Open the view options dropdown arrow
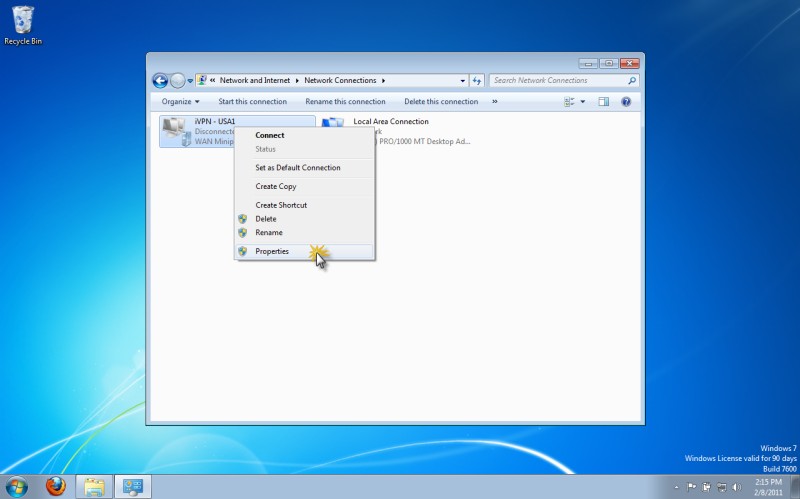 583,102
